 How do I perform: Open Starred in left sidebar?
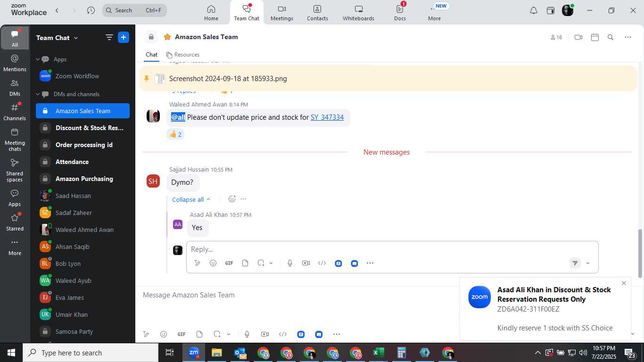pos(15,223)
